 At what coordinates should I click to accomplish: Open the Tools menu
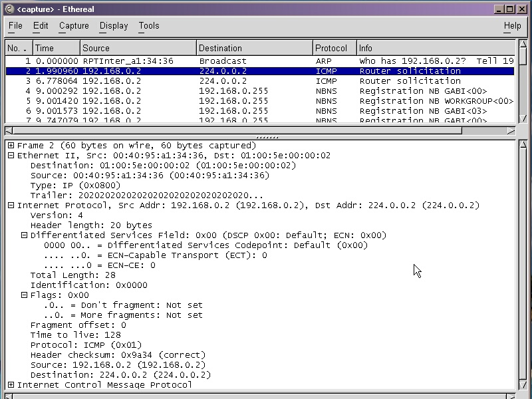[149, 26]
